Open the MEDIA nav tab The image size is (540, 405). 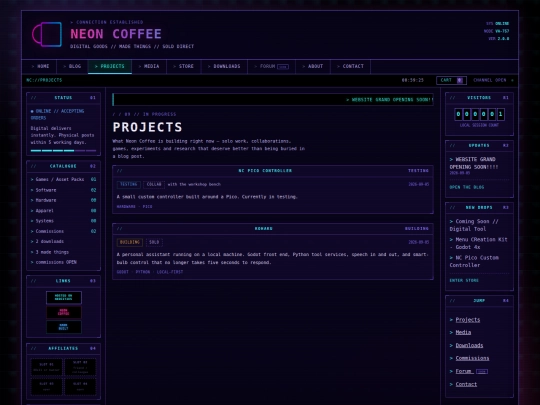pos(149,66)
